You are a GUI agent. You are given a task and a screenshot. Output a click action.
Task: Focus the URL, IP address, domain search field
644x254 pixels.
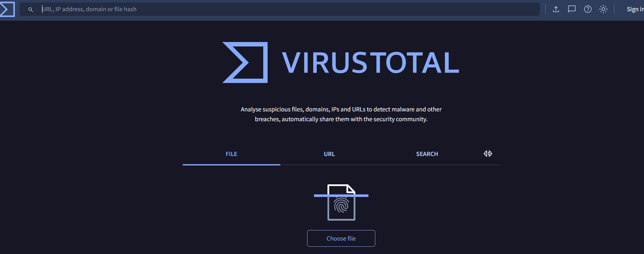(283, 9)
